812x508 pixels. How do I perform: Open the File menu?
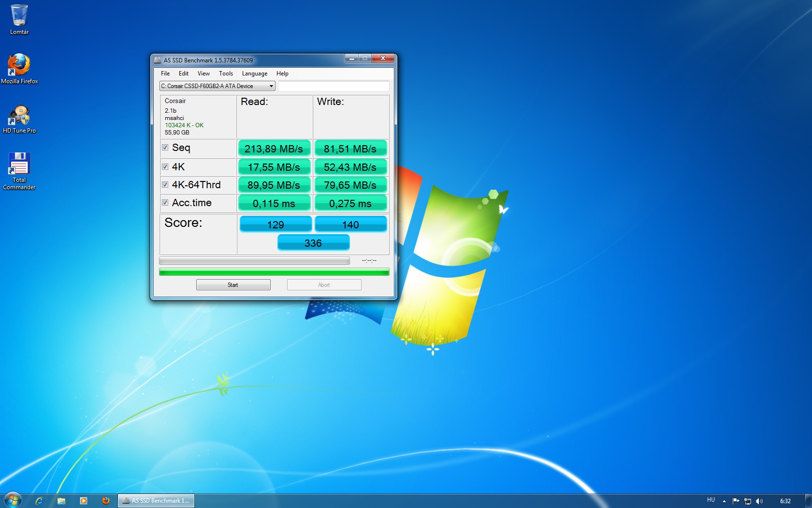coord(165,74)
